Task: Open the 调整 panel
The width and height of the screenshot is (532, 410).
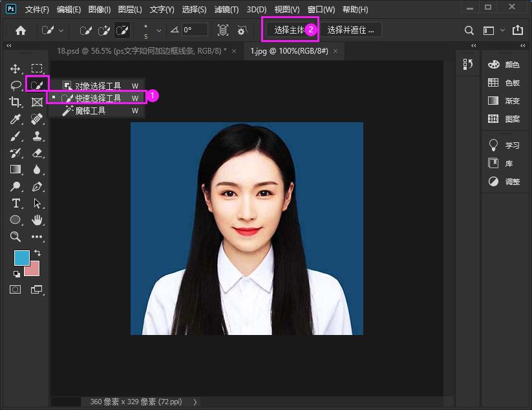Action: point(504,182)
